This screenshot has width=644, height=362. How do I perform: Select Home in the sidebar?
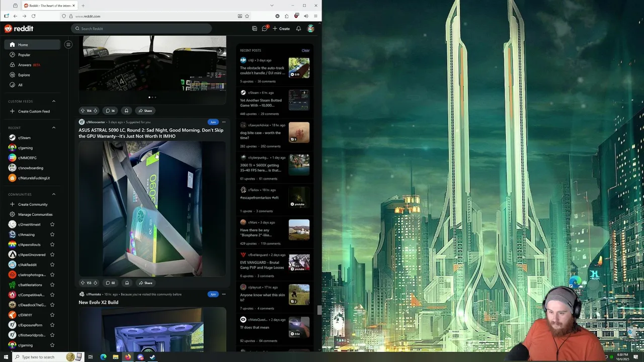tap(32, 45)
